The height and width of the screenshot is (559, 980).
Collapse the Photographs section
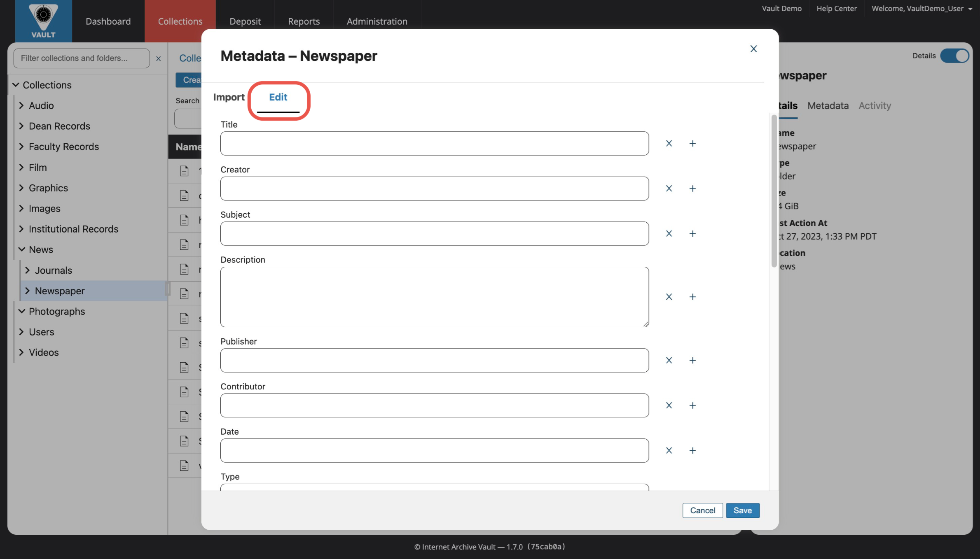21,311
